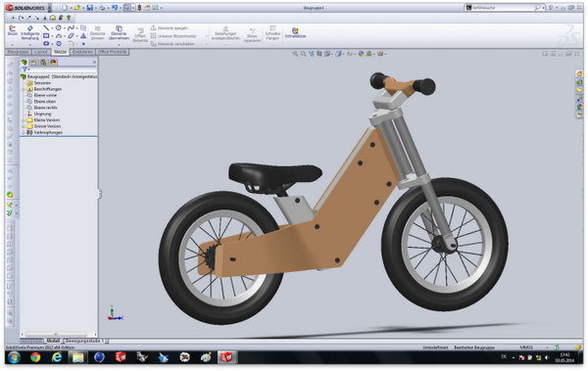Click Elemente verschieben button
This screenshot has width=588, height=371.
click(x=172, y=44)
